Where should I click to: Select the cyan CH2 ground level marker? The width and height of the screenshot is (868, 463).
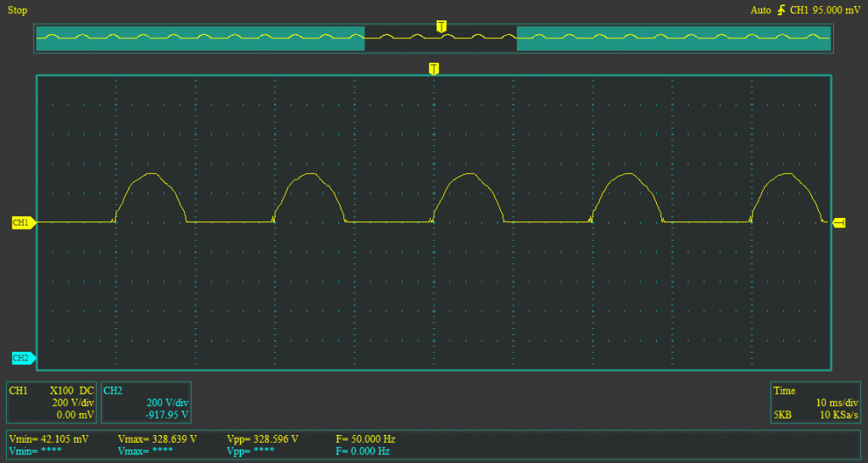(22, 358)
